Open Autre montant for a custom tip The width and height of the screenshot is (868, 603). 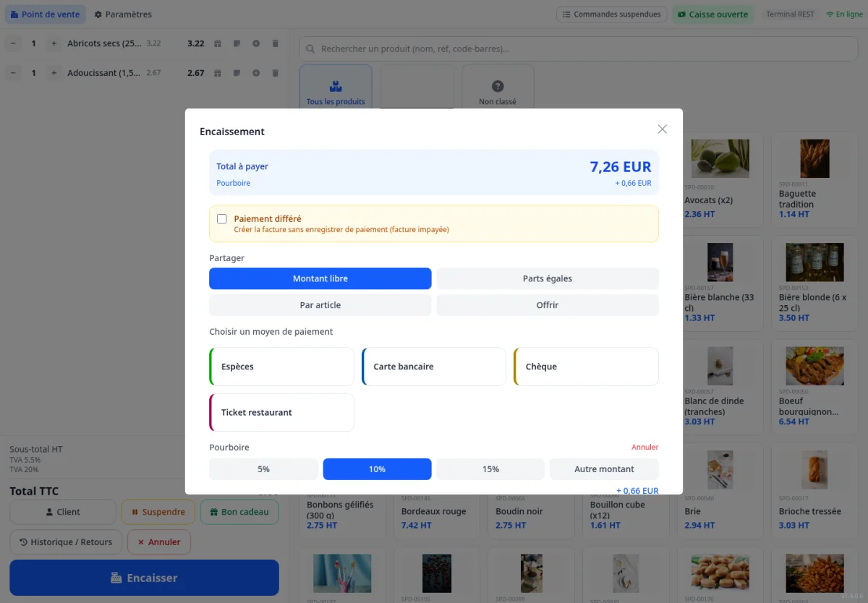604,469
